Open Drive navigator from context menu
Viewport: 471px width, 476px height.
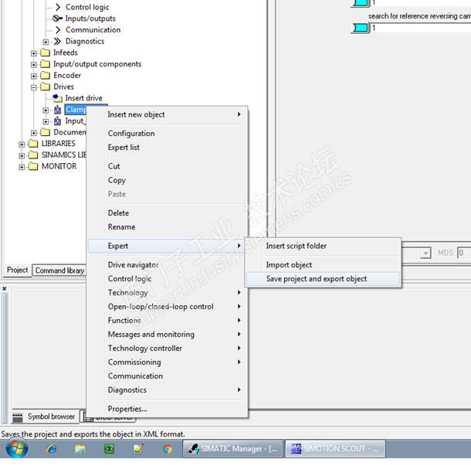click(x=168, y=265)
